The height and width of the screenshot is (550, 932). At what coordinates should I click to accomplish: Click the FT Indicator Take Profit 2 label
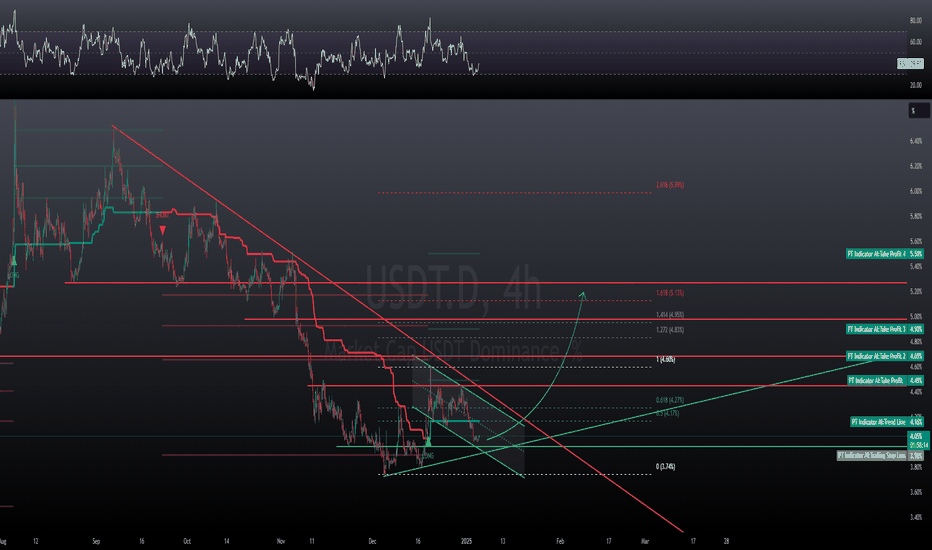(x=884, y=356)
